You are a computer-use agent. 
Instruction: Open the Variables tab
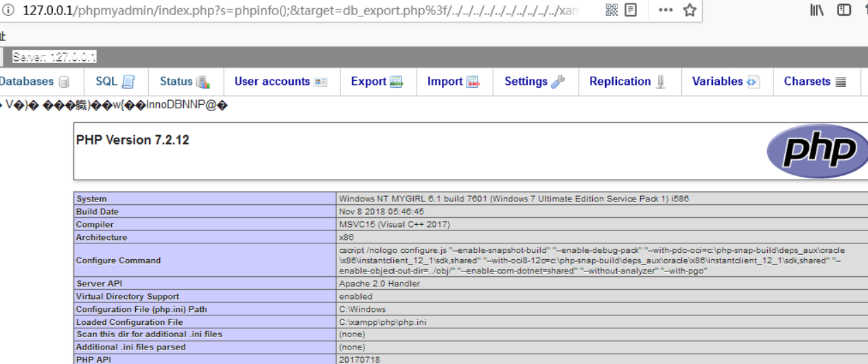726,82
